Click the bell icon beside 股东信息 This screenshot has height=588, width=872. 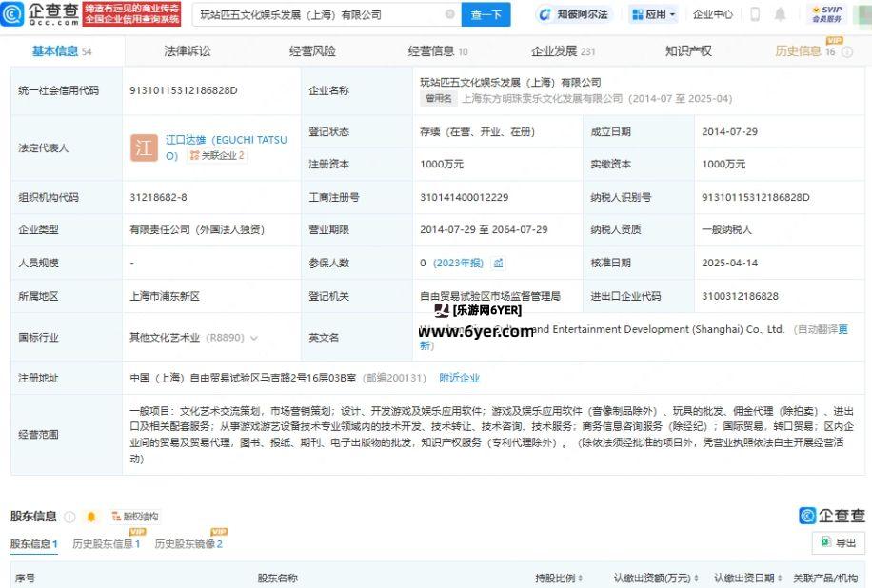pos(91,516)
